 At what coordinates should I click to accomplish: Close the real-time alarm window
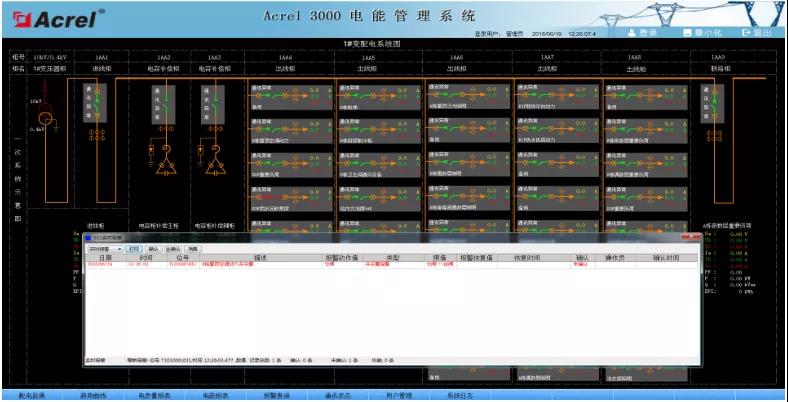(x=691, y=236)
